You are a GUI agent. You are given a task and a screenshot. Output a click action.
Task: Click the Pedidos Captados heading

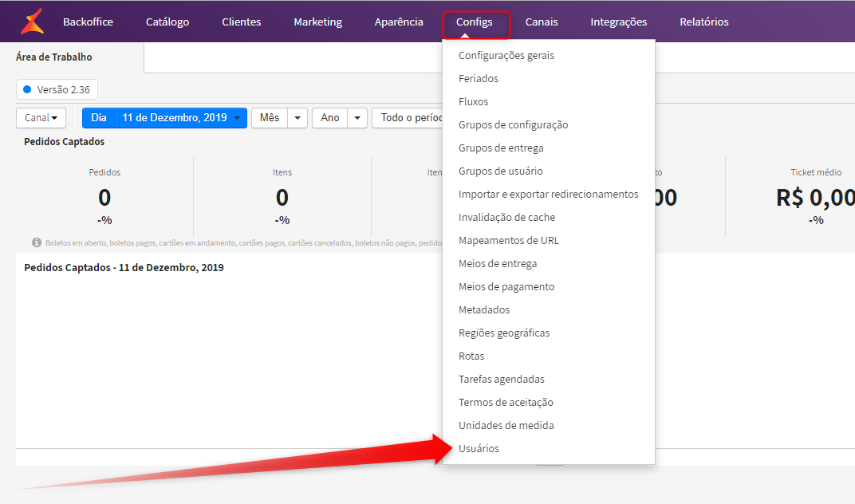(x=65, y=141)
